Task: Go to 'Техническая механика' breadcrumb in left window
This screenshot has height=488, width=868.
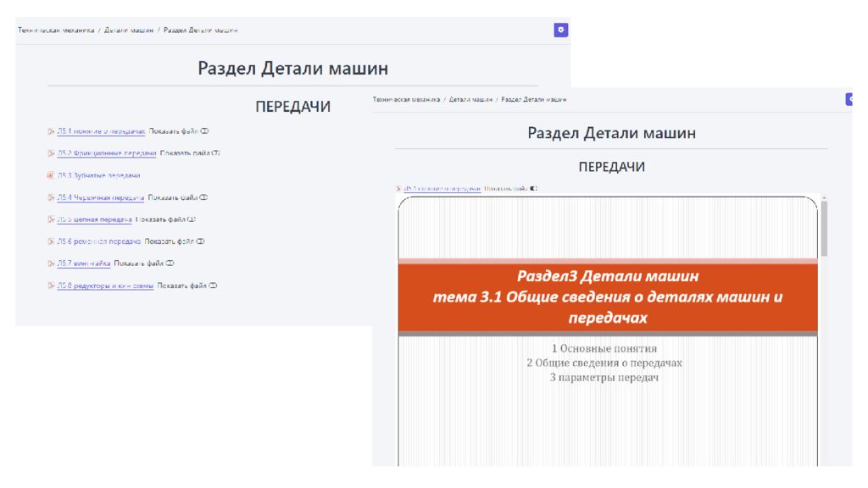Action: pos(56,30)
